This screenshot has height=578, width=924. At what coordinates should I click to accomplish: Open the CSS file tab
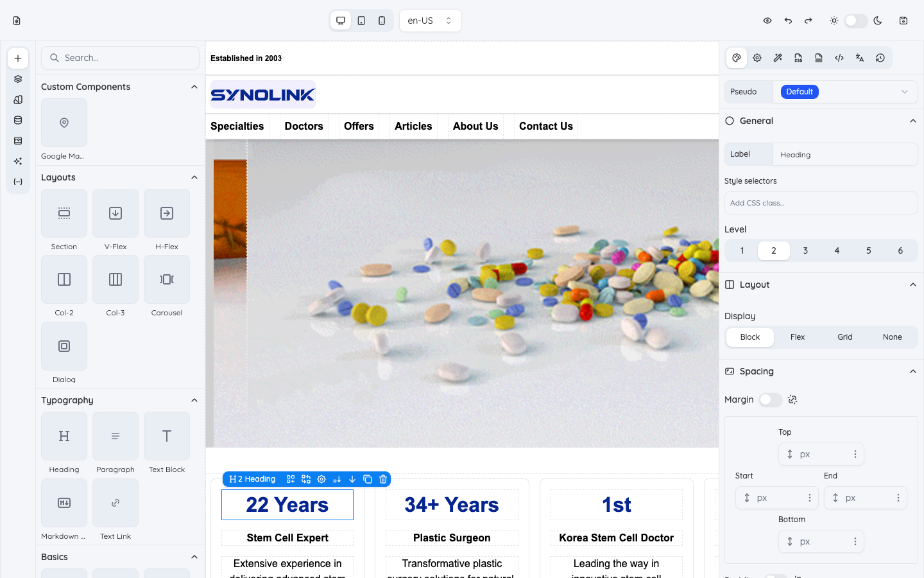(x=798, y=58)
